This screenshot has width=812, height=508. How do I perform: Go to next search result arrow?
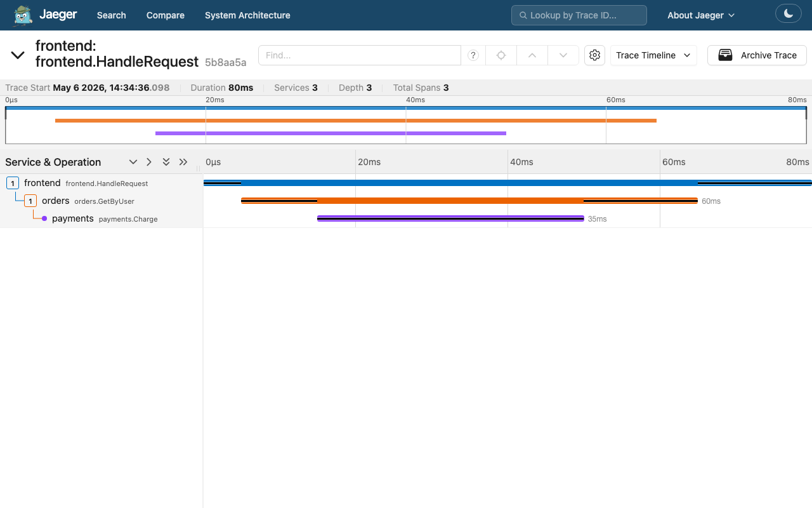(563, 55)
